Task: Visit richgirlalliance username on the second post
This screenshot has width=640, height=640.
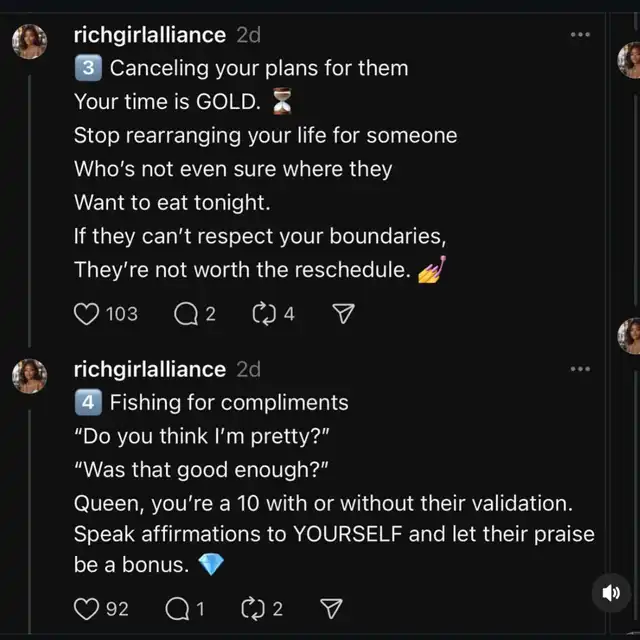Action: 150,369
